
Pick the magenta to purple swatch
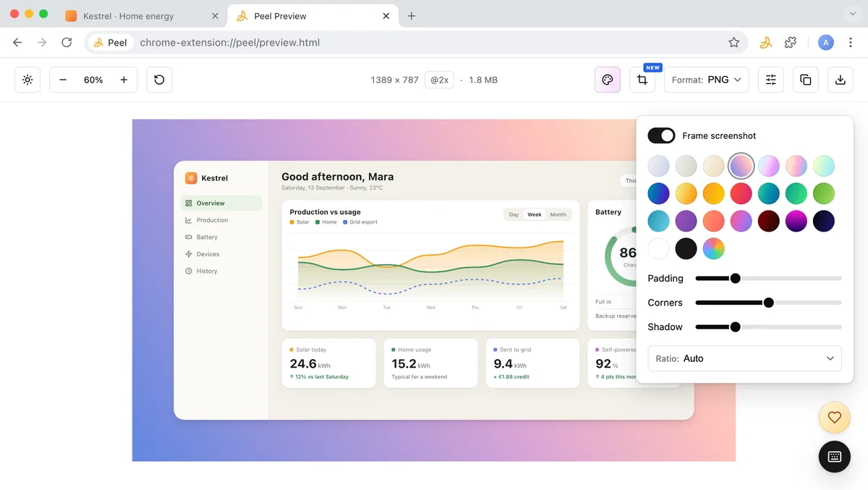(x=796, y=221)
